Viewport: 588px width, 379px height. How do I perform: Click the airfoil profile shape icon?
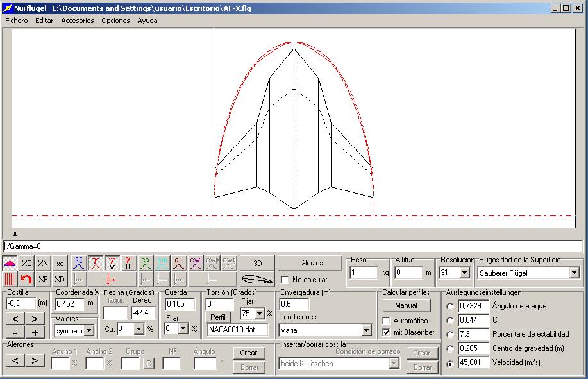pos(256,280)
